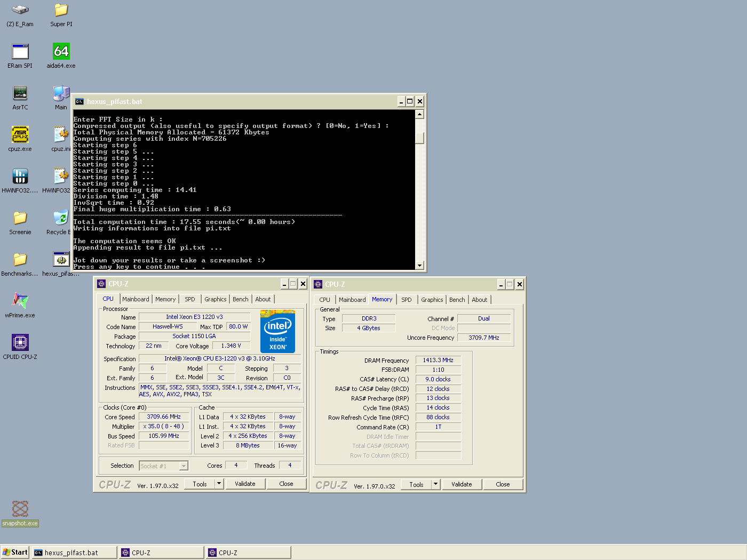Image resolution: width=747 pixels, height=560 pixels.
Task: Open Graphics tab in left CPU-Z window
Action: 216,299
